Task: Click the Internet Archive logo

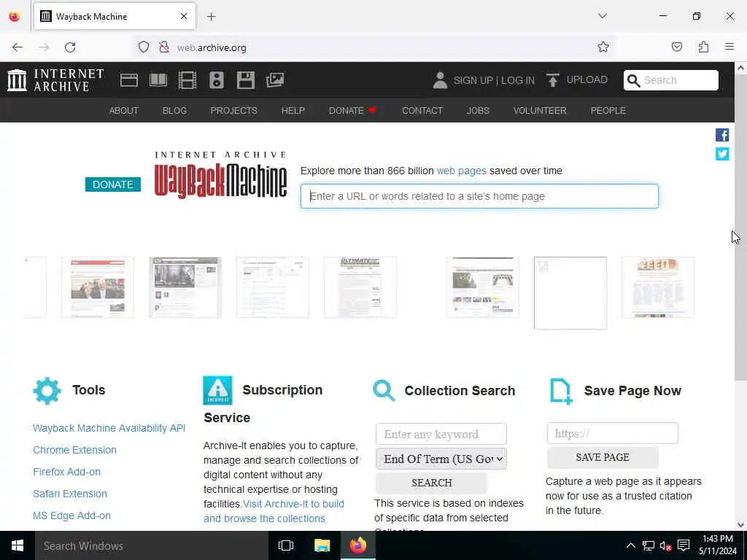Action: click(x=55, y=80)
